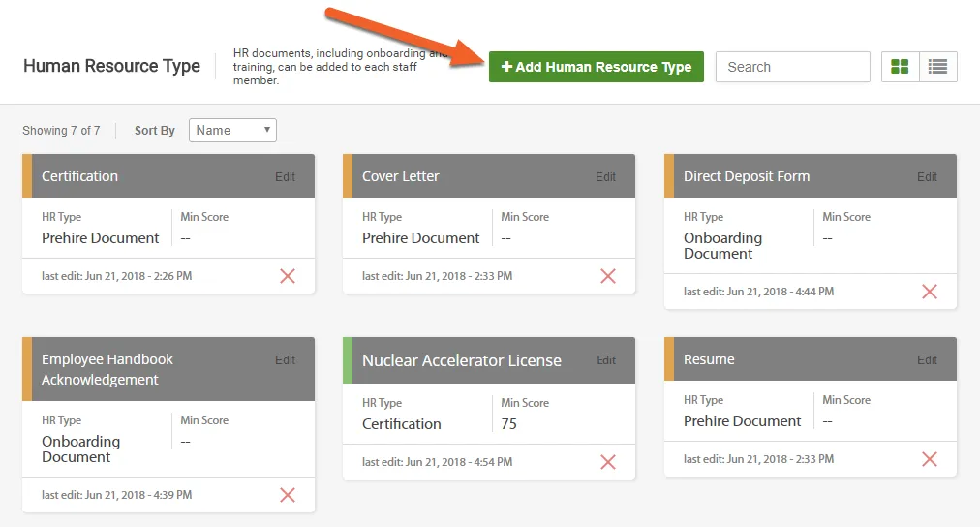Select the Employee Handbook Acknowledgement title
Image resolution: width=980 pixels, height=527 pixels.
[107, 369]
